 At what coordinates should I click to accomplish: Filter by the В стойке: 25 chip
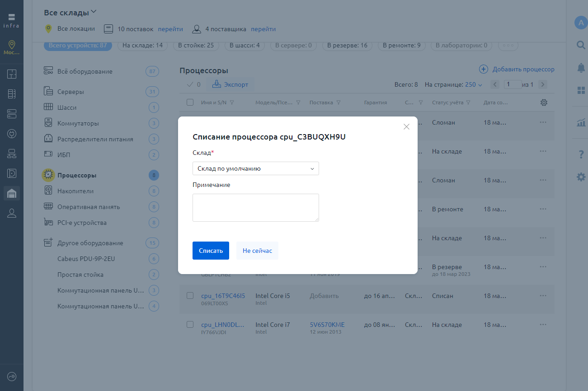196,45
